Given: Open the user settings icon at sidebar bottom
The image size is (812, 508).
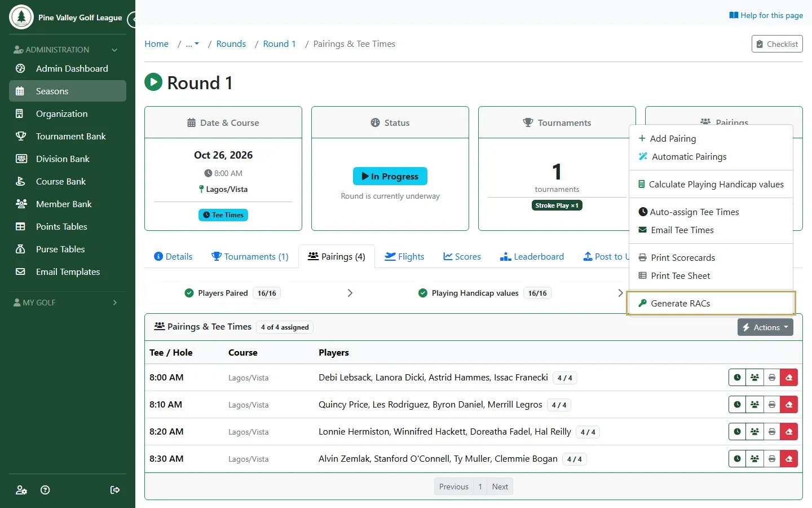Looking at the screenshot, I should [21, 490].
